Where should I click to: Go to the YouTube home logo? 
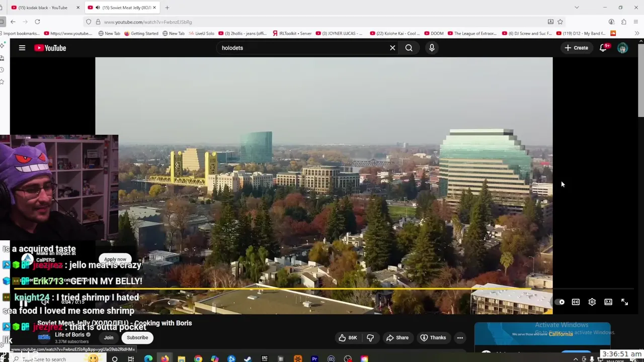(x=50, y=48)
